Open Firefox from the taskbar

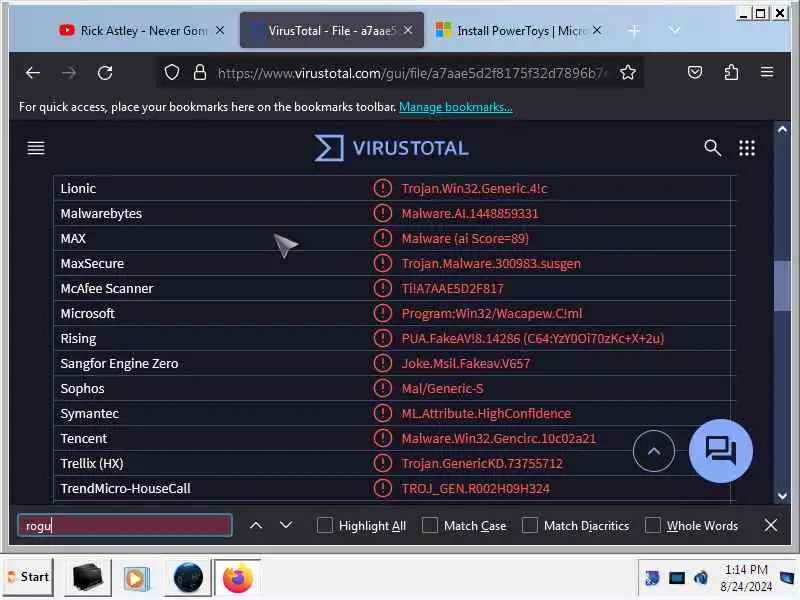[237, 578]
